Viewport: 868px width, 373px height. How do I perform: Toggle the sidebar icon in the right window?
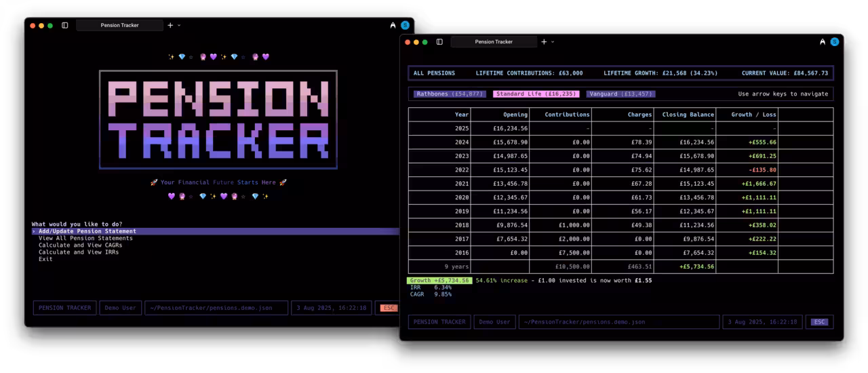coord(439,41)
